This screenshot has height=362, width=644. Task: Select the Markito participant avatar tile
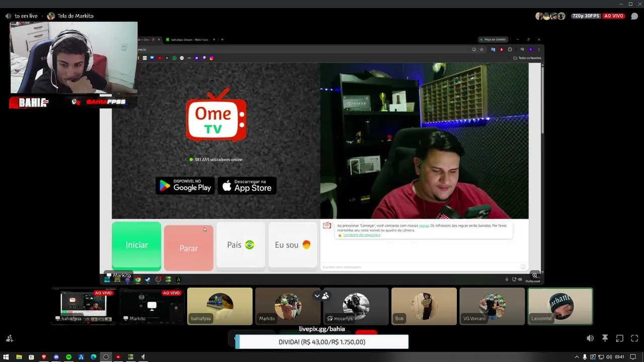(x=288, y=306)
